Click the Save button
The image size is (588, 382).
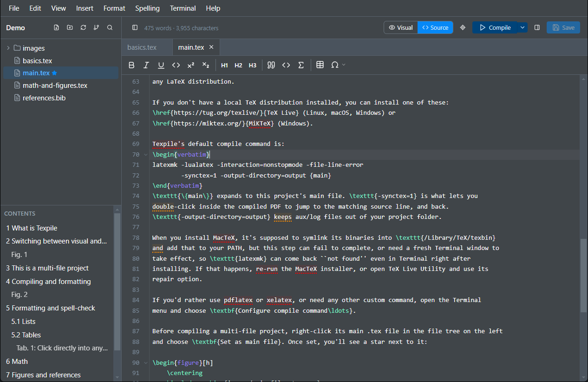(x=563, y=27)
